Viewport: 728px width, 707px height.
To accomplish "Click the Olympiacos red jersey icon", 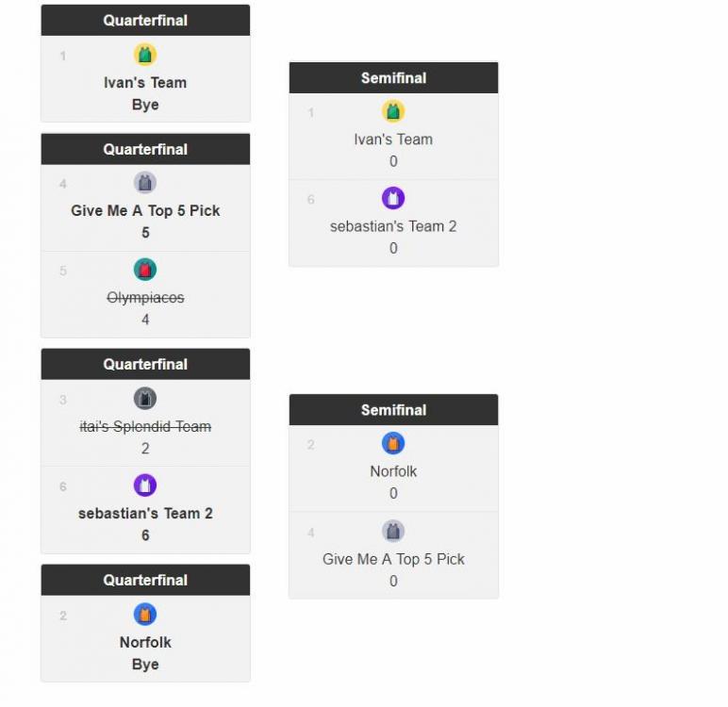I will 145,270.
